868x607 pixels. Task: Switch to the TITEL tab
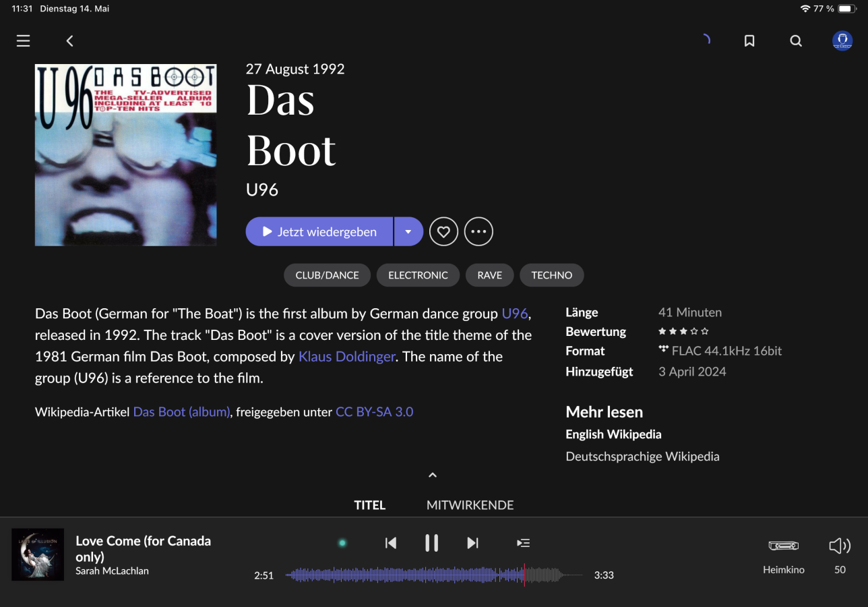370,505
